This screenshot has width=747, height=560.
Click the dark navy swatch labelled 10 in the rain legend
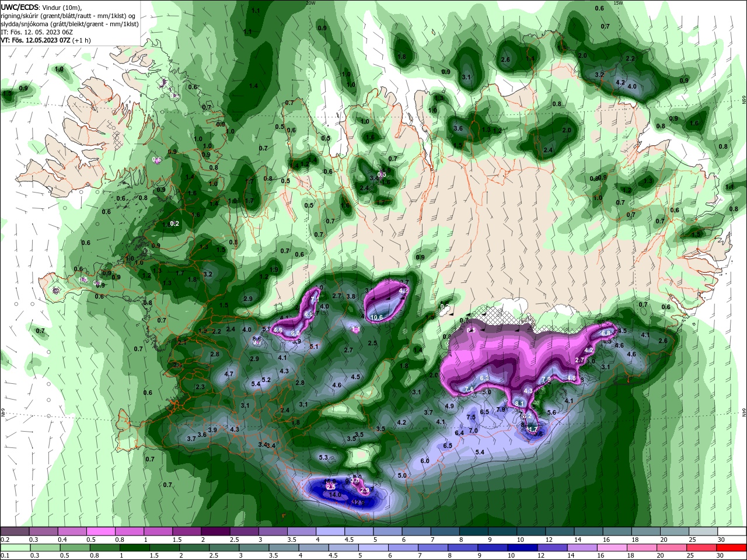(521, 548)
